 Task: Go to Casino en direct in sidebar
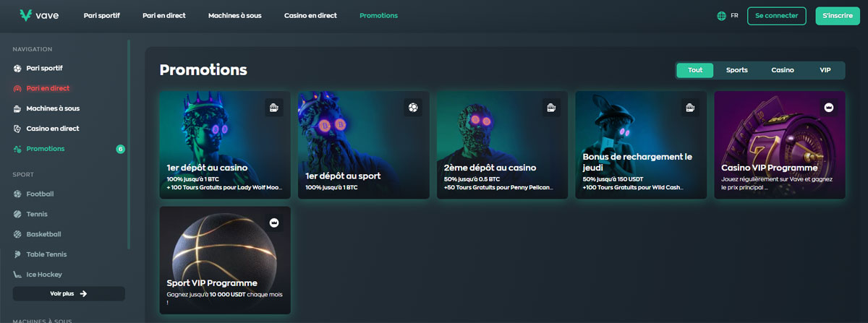pos(53,129)
